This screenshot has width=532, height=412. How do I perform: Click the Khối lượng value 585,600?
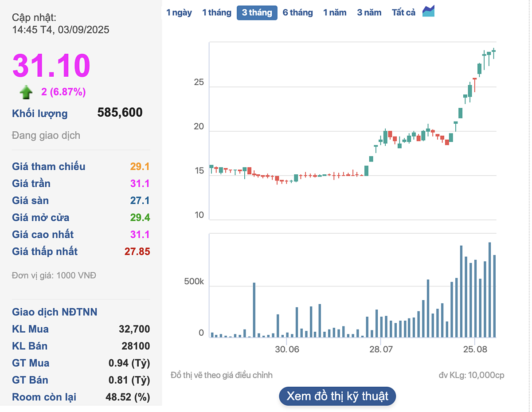[120, 113]
